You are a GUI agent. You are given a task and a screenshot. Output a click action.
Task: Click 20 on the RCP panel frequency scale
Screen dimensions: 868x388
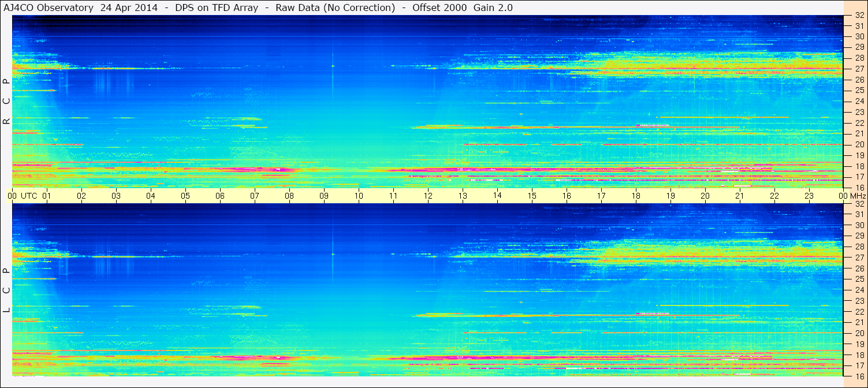[859, 144]
